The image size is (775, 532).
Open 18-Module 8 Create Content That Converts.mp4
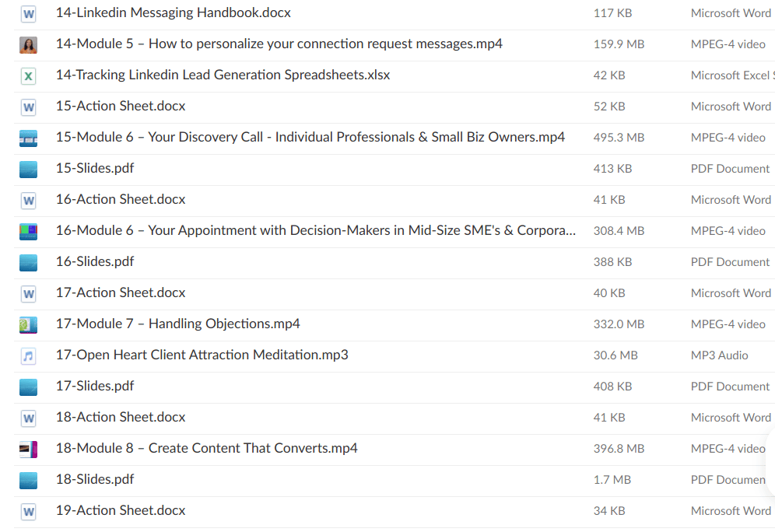pos(206,449)
